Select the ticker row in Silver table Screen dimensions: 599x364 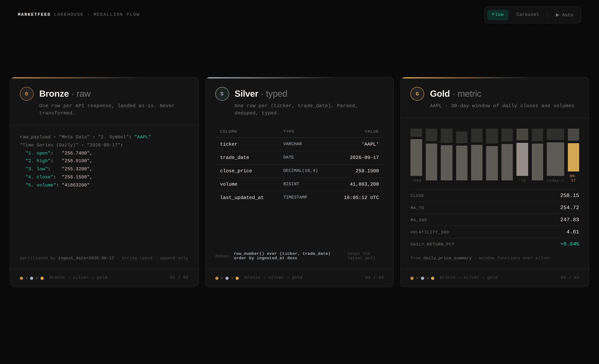click(x=299, y=144)
